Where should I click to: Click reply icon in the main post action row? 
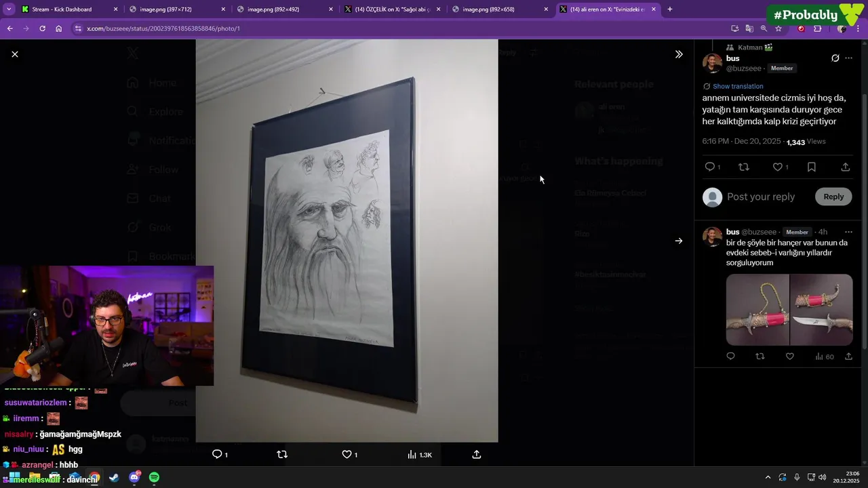tap(710, 167)
